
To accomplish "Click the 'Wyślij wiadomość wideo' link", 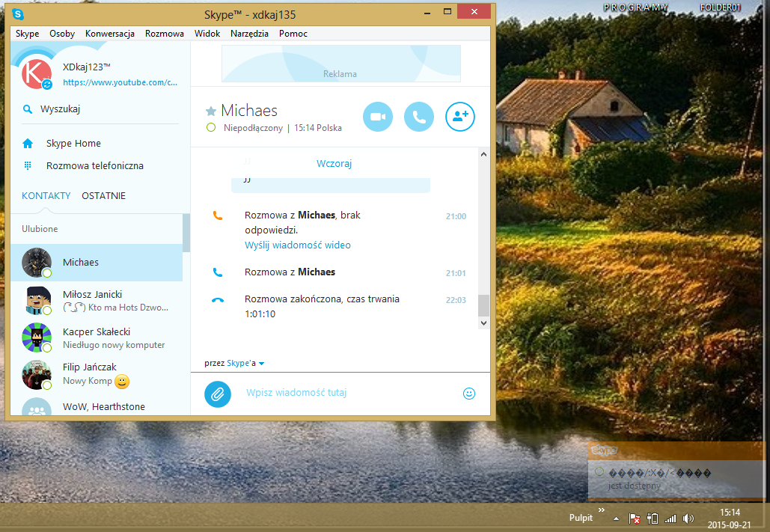I will (x=297, y=245).
